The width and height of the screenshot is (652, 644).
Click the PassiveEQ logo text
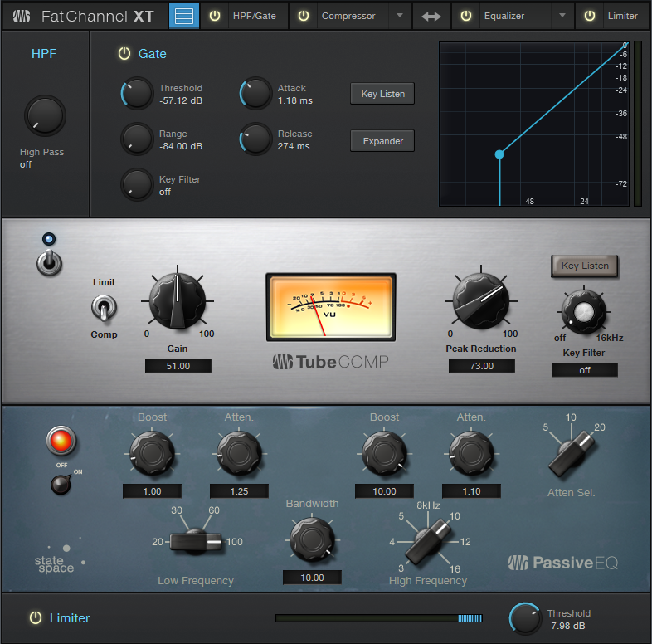563,563
